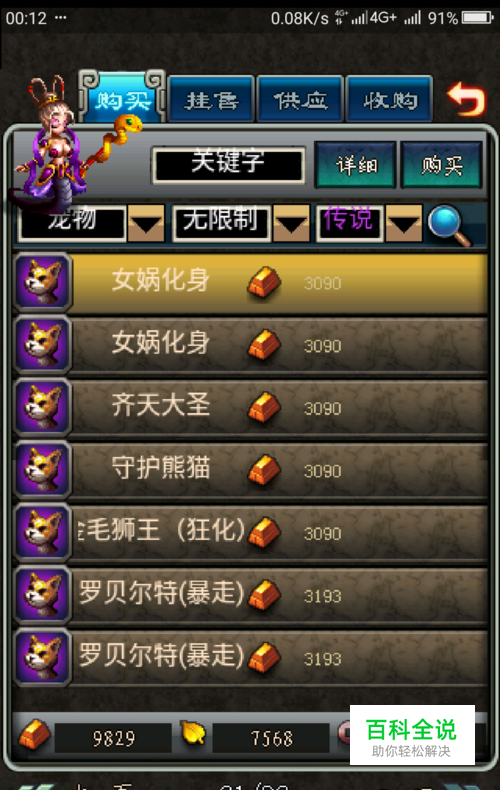
Task: Tap the gold ingot icon beside 9829
Action: [34, 735]
